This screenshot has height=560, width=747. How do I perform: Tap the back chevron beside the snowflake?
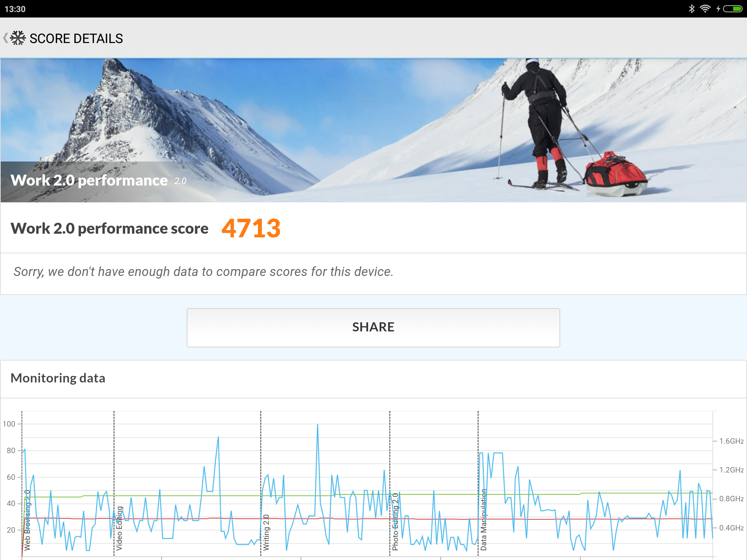5,38
